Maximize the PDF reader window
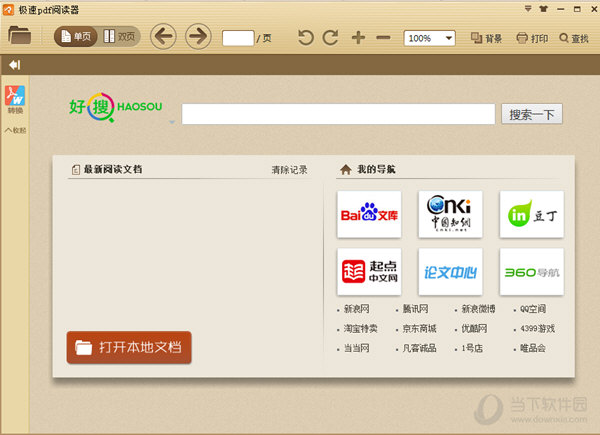The image size is (600, 435). (x=577, y=9)
